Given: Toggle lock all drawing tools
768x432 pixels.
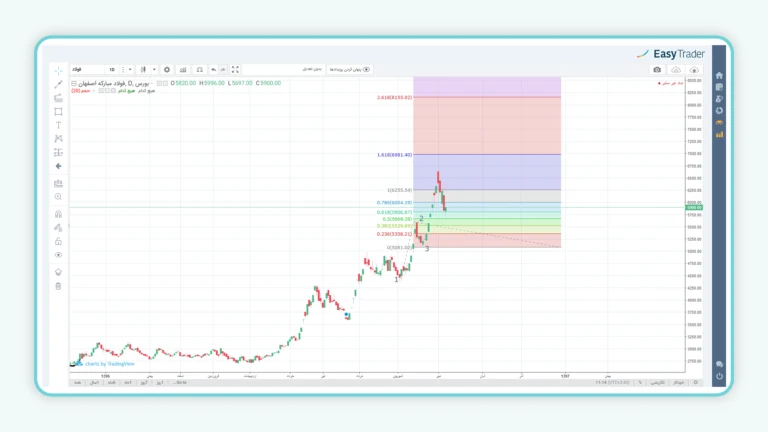Looking at the screenshot, I should [58, 241].
